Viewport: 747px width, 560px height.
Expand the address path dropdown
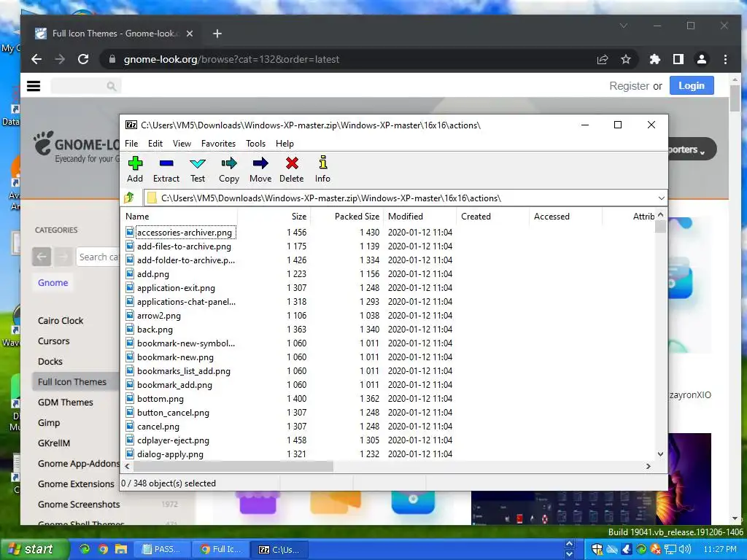click(x=661, y=198)
